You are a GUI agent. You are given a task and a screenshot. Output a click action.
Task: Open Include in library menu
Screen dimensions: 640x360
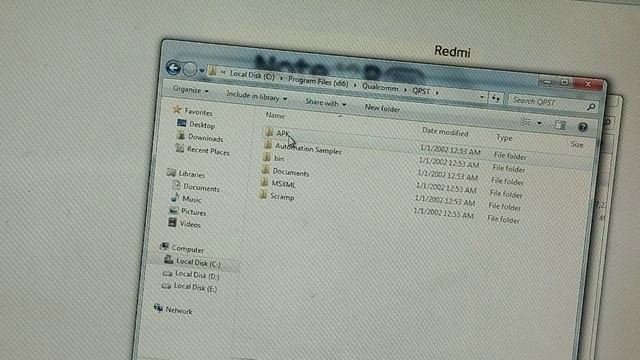[x=257, y=97]
